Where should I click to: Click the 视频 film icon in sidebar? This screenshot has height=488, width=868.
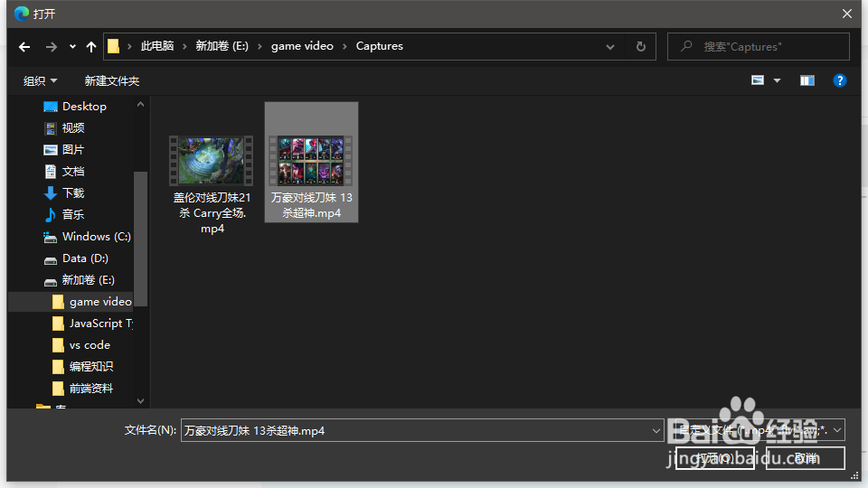point(51,128)
